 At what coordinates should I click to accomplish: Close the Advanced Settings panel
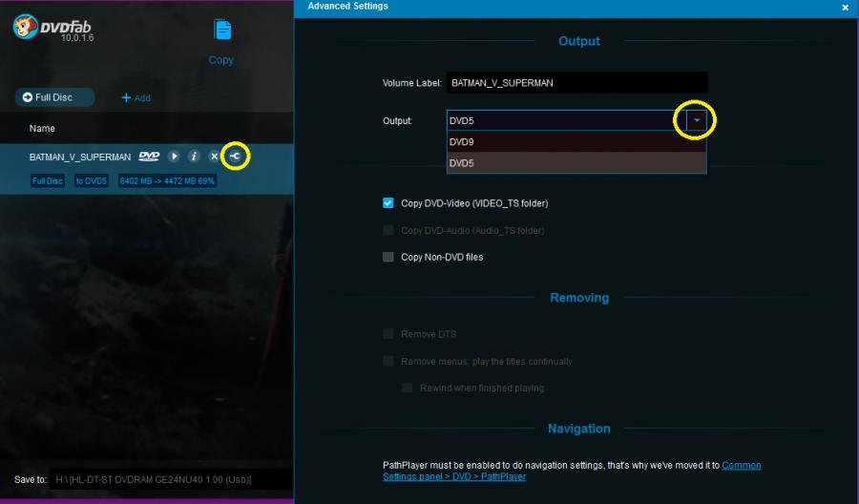(x=845, y=8)
